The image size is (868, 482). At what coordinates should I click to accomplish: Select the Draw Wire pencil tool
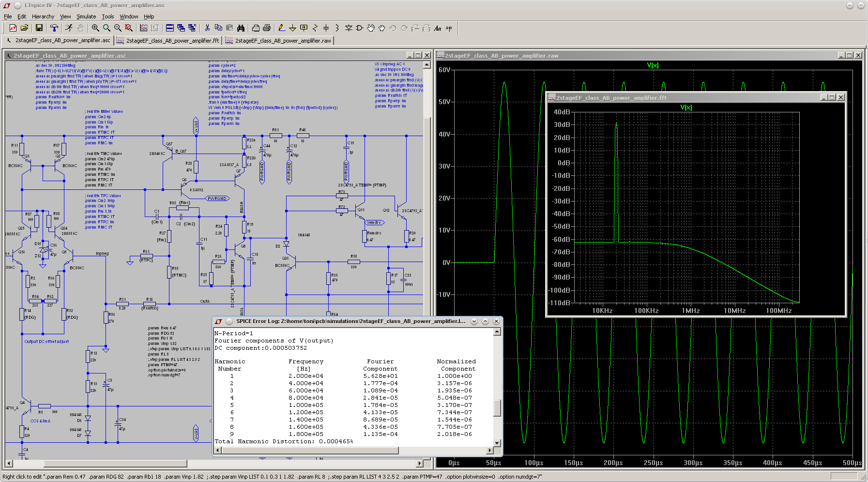point(281,28)
